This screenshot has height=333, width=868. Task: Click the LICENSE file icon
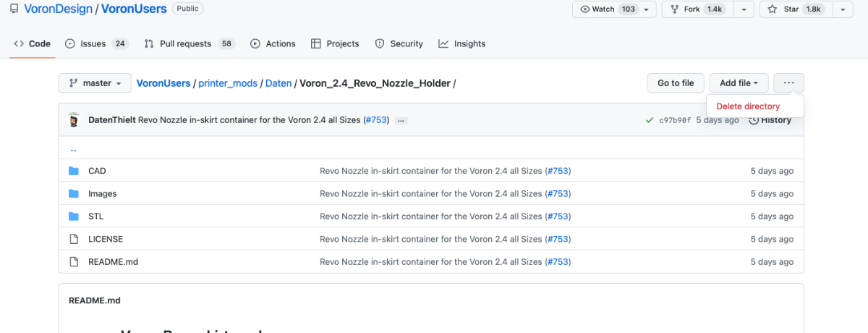(x=73, y=239)
